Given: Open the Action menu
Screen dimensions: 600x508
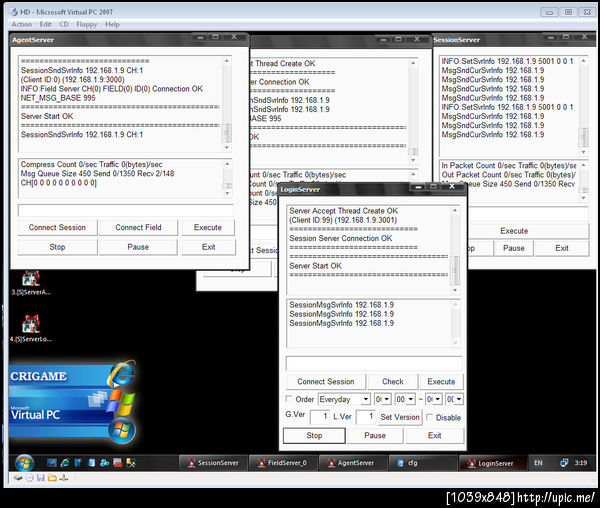Looking at the screenshot, I should click(21, 24).
